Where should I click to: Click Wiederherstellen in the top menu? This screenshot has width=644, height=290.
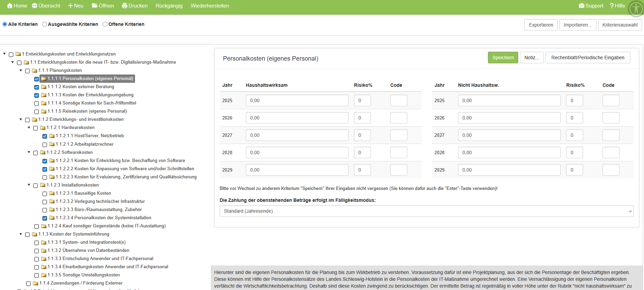tap(210, 6)
